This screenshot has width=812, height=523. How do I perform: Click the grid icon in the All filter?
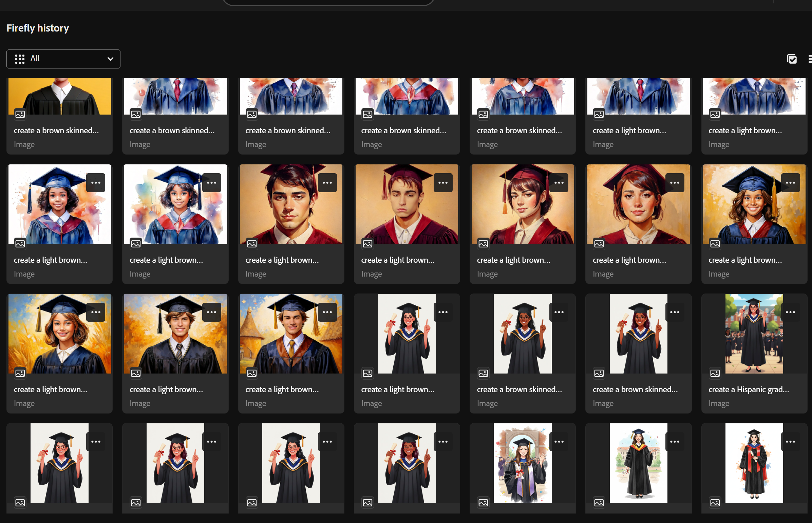pyautogui.click(x=20, y=59)
